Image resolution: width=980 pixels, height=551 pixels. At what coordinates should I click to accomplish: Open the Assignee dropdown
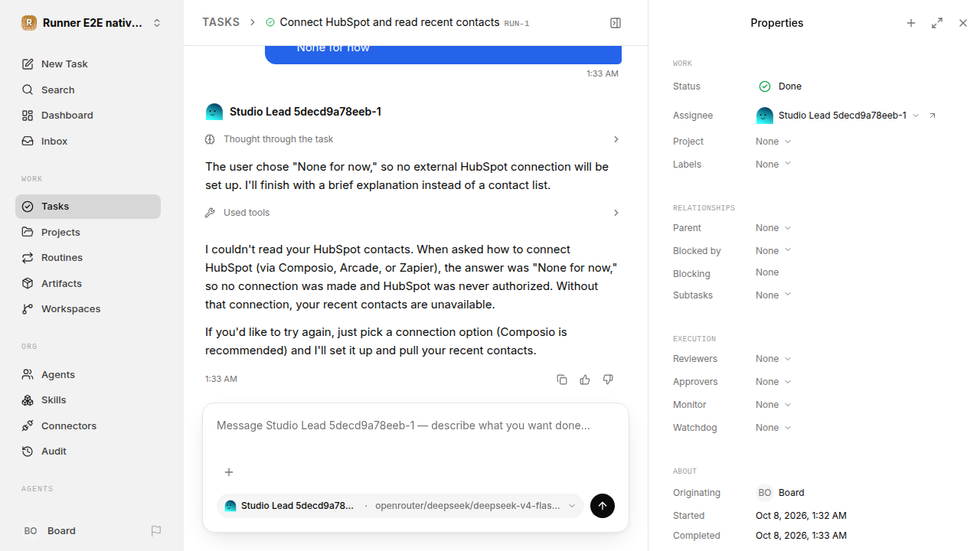[x=838, y=116]
